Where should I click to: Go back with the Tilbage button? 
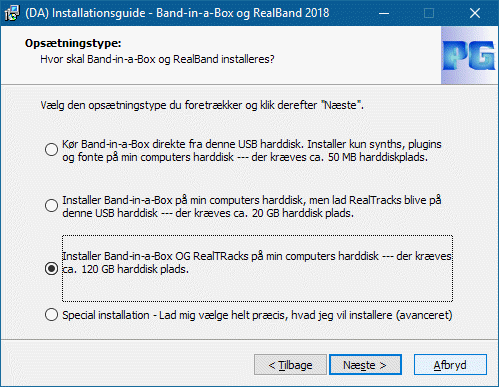pyautogui.click(x=290, y=365)
